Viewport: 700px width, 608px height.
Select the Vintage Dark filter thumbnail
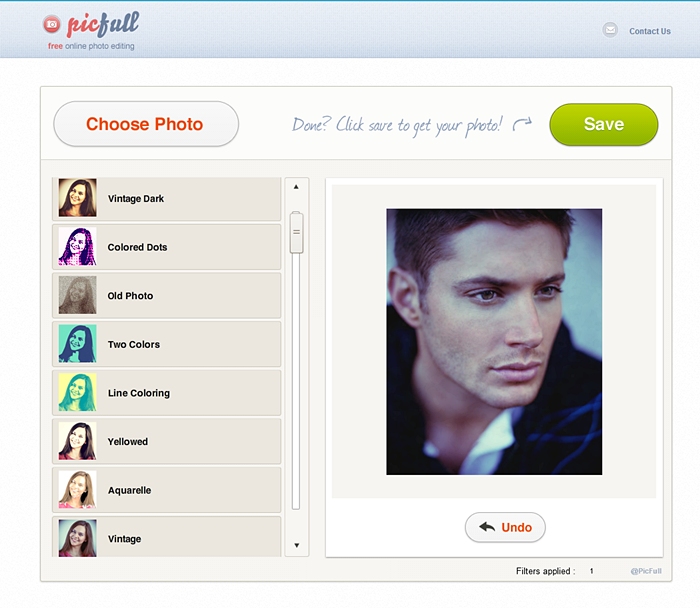click(x=78, y=198)
